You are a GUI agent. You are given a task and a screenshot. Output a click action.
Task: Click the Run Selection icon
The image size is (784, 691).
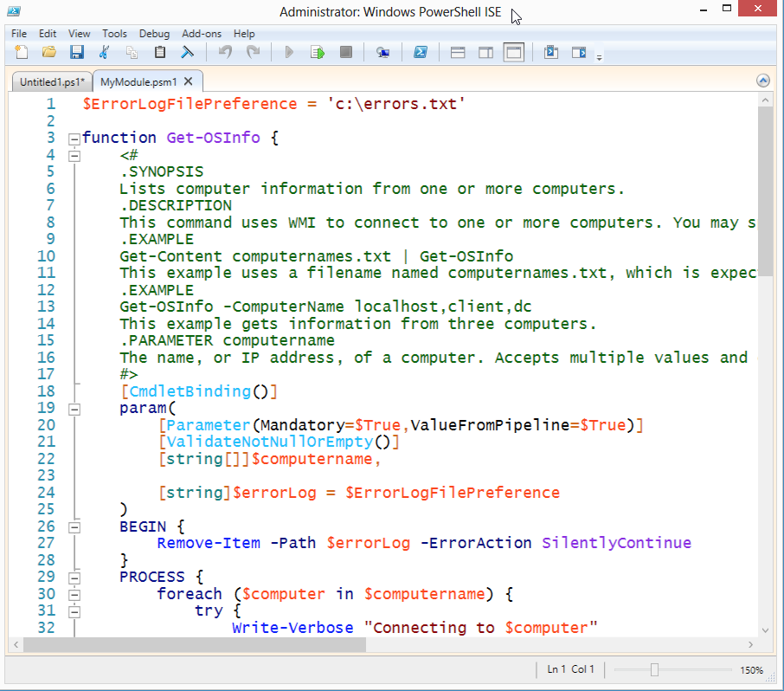click(318, 53)
